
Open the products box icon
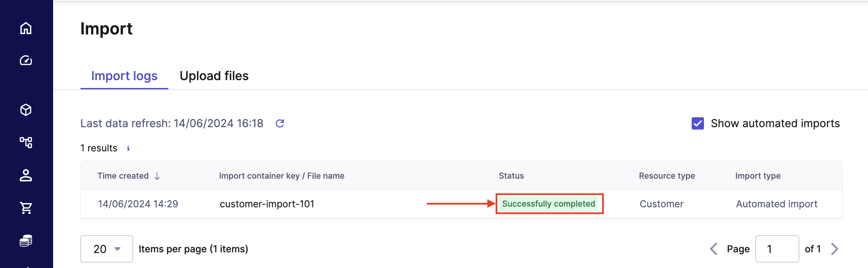tap(26, 110)
